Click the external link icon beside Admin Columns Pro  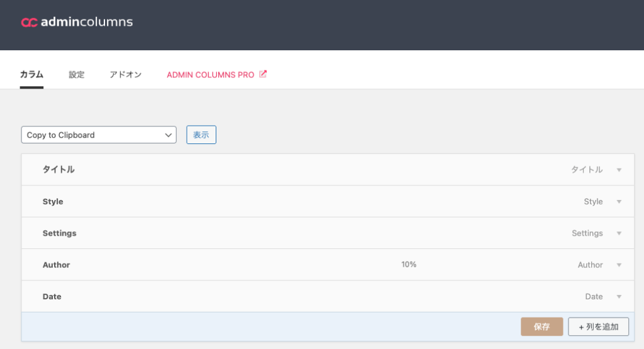[263, 74]
